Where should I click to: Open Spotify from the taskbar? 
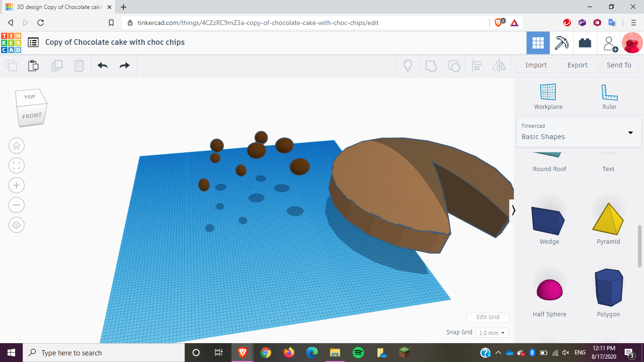pos(358,353)
